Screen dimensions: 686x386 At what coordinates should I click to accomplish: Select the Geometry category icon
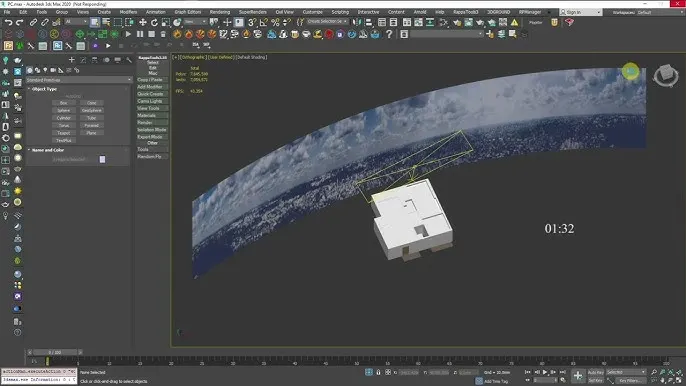click(x=30, y=70)
